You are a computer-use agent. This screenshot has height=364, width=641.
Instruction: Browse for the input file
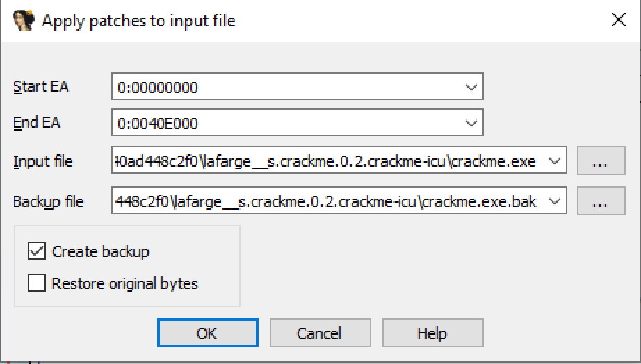[x=600, y=161]
